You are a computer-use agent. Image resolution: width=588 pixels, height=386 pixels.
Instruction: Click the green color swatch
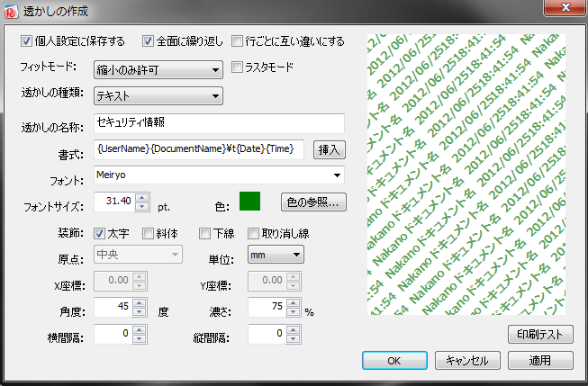coord(249,201)
